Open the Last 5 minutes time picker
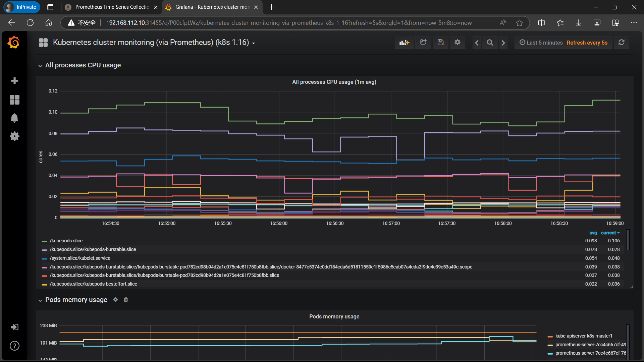Viewport: 644px width, 362px height. [x=541, y=43]
